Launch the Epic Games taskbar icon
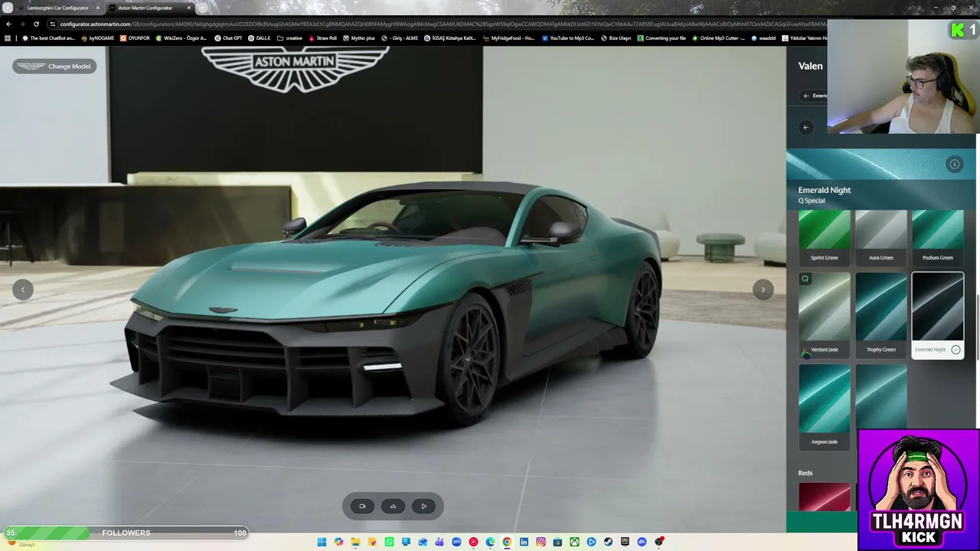 coord(625,542)
